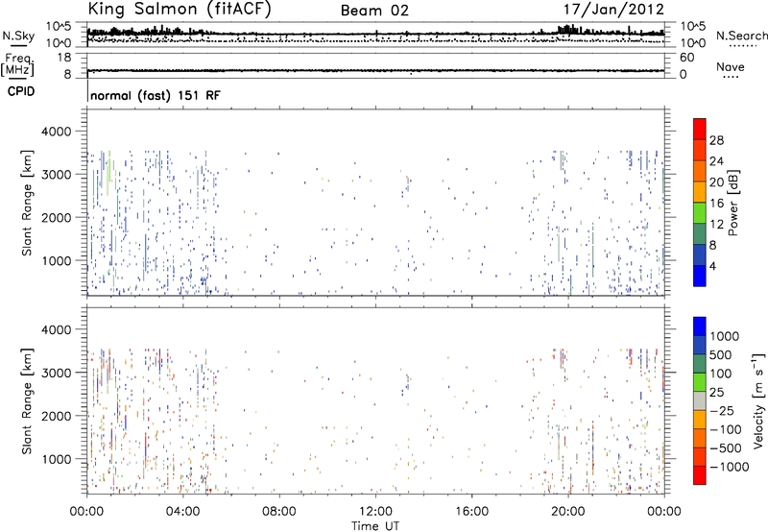Click the 20:00 time tick label

[567, 512]
